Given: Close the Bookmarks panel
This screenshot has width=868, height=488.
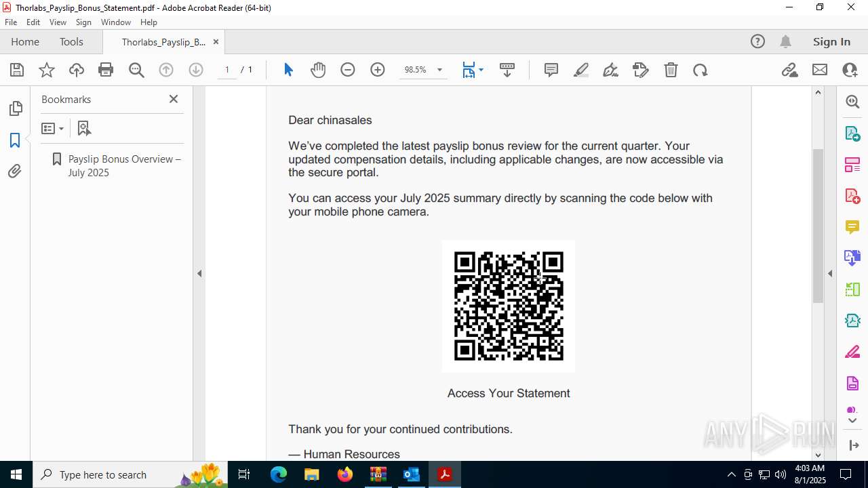Looking at the screenshot, I should click(x=174, y=99).
